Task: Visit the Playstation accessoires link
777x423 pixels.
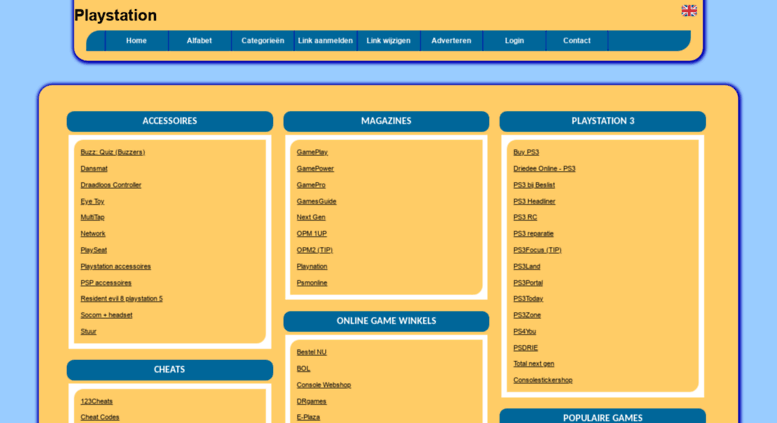Action: pos(115,266)
